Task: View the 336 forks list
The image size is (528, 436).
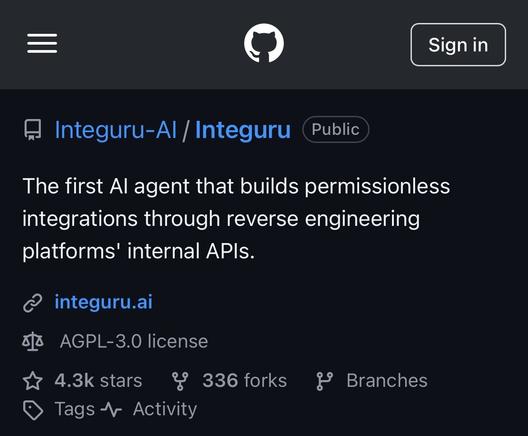Action: pos(245,381)
